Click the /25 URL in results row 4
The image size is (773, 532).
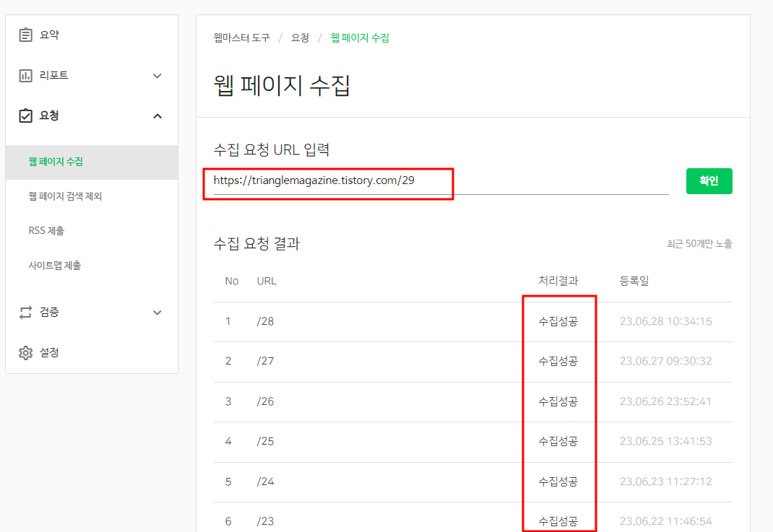coord(266,441)
